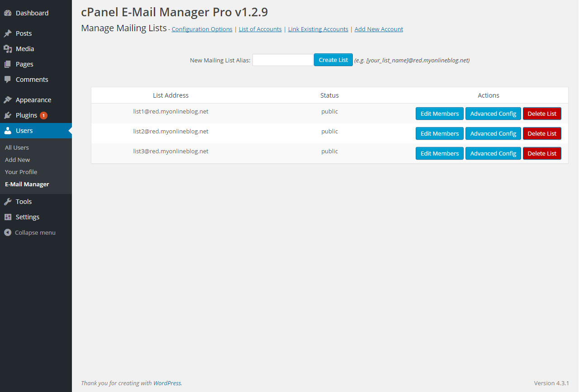Click the example alias hint text
Viewport: 579px width, 392px height.
point(412,60)
